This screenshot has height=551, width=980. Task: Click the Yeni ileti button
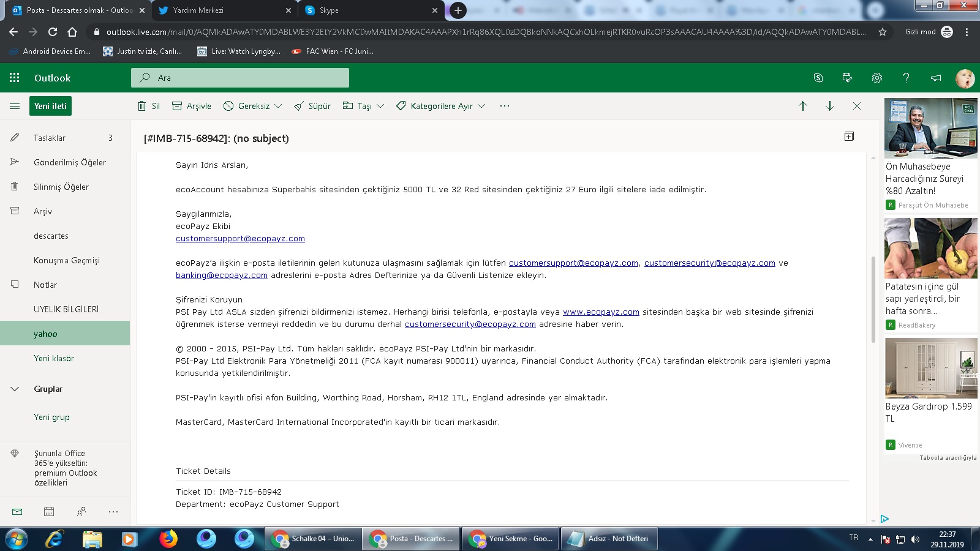[50, 106]
